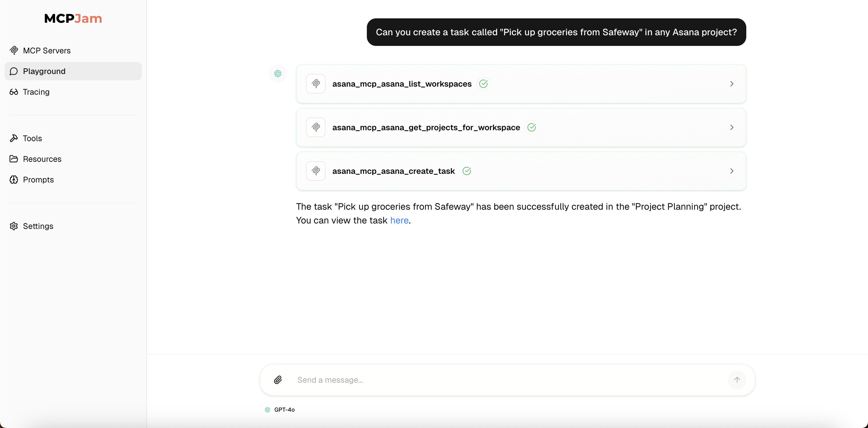Image resolution: width=868 pixels, height=428 pixels.
Task: Click the success checkmark on get_projects_for_workspace
Action: coord(531,127)
